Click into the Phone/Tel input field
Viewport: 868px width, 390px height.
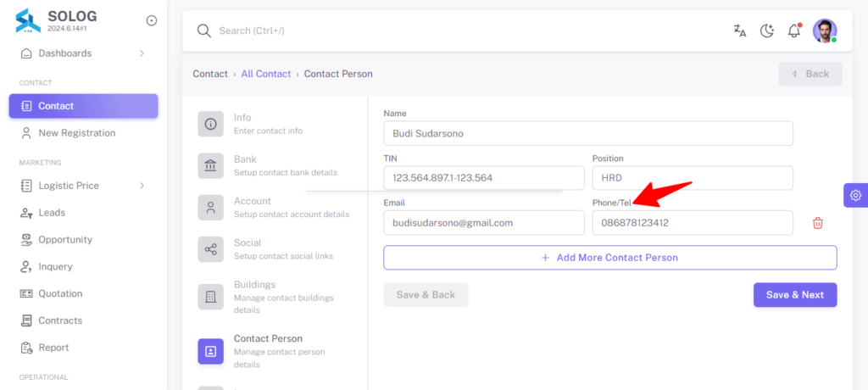coord(693,223)
